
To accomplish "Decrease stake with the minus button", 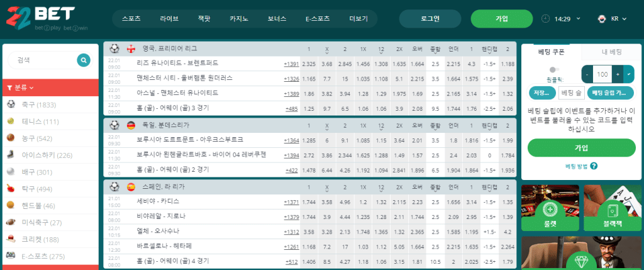I will coord(587,74).
